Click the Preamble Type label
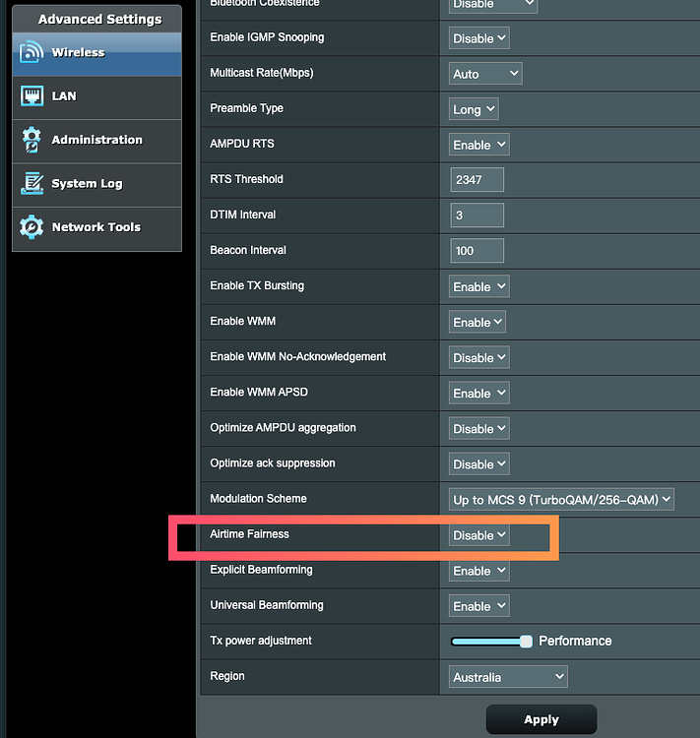The image size is (700, 738). [247, 108]
